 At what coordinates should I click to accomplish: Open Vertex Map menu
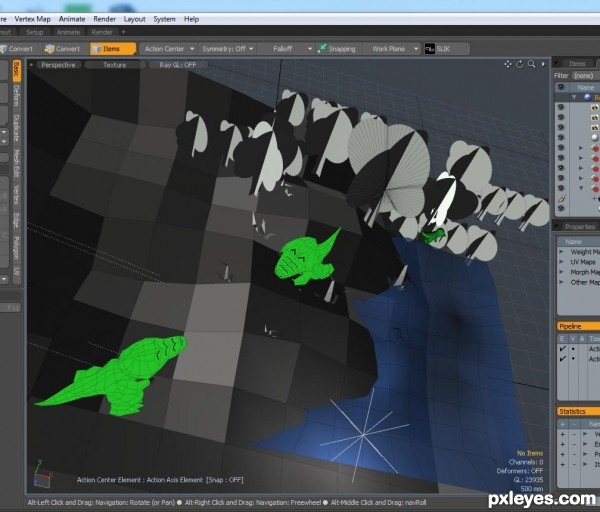point(33,19)
